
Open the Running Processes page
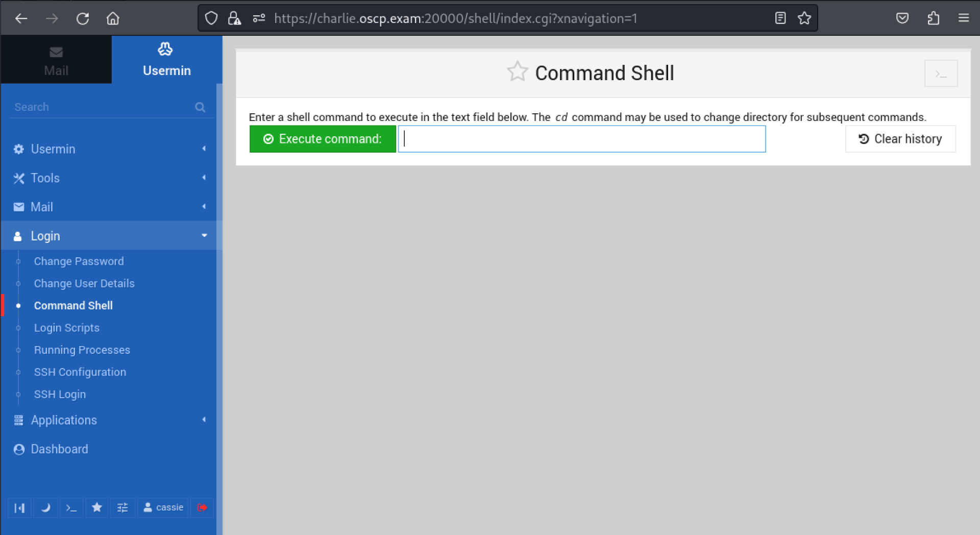point(82,350)
